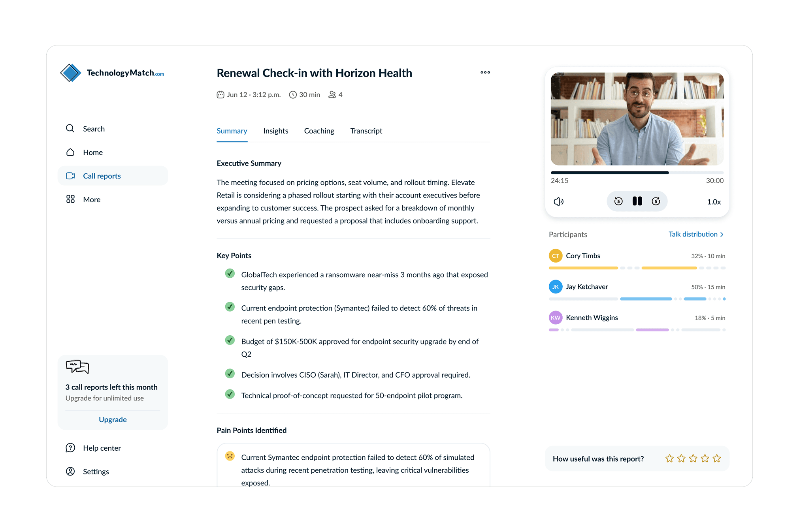Switch to the Insights tab
This screenshot has width=799, height=532.
click(276, 131)
